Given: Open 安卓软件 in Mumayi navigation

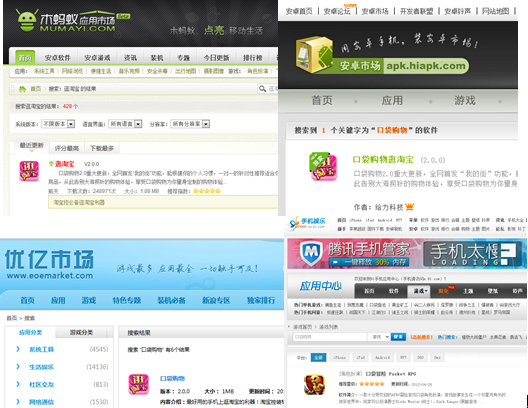Looking at the screenshot, I should point(58,58).
